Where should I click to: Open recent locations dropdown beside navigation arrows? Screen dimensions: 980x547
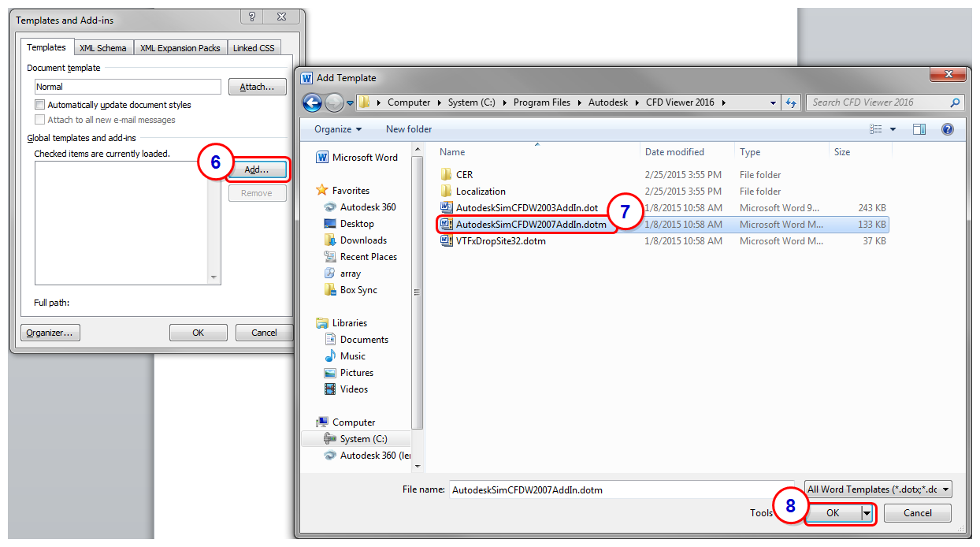point(349,103)
